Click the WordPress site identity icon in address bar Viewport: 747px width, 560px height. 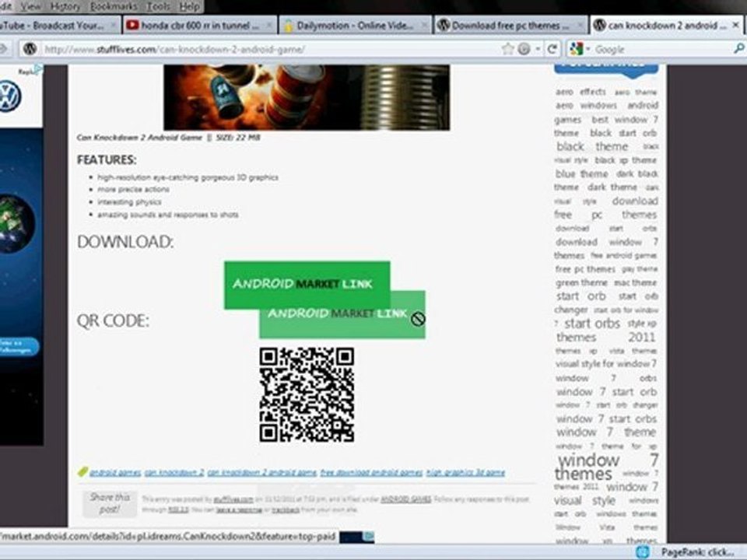[x=30, y=48]
